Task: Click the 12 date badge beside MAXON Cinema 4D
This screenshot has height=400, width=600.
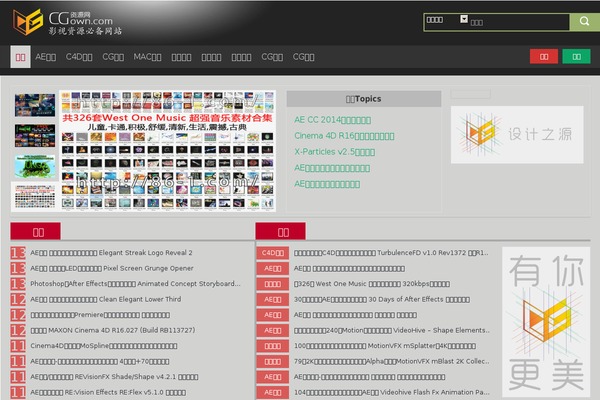Action: 18,330
